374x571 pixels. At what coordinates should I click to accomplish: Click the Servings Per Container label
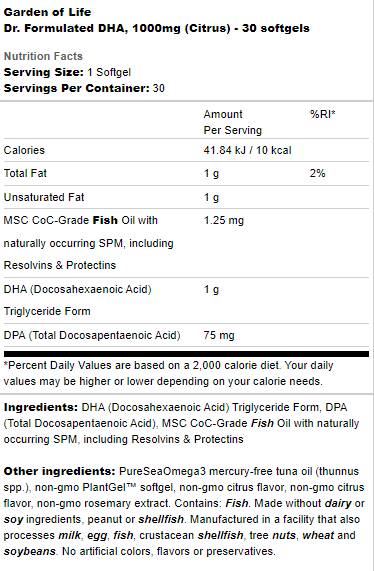[x=76, y=88]
